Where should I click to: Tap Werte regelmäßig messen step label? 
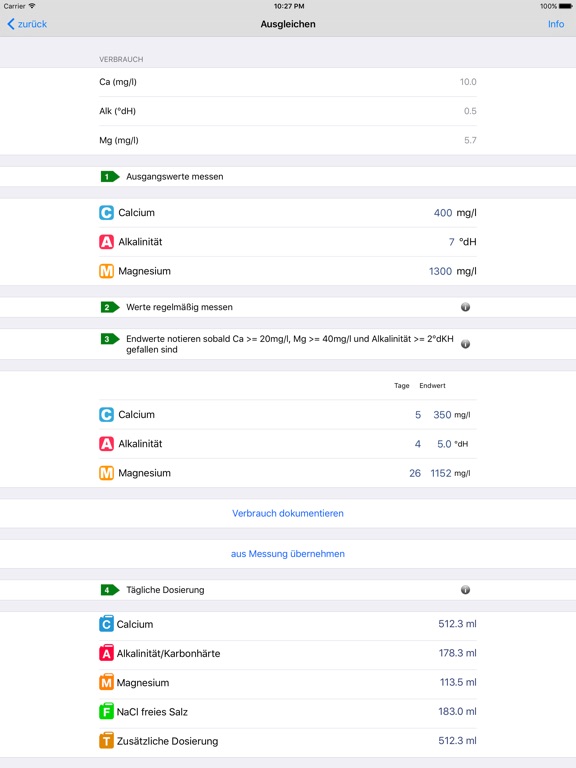point(179,307)
